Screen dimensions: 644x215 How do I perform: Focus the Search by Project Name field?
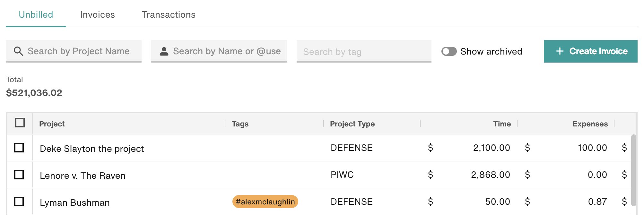point(74,51)
